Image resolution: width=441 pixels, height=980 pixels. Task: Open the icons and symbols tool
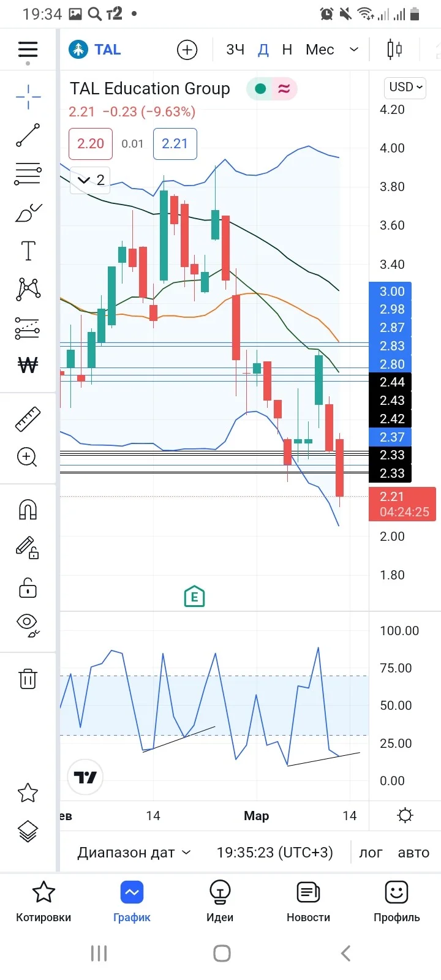coord(28,366)
